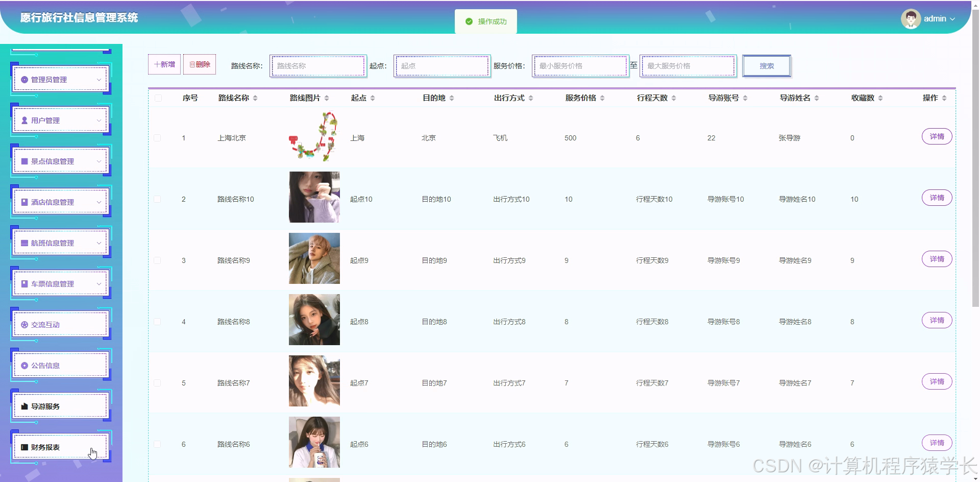Expand 管理员管理 menu chevron
This screenshot has width=980, height=482.
point(99,80)
